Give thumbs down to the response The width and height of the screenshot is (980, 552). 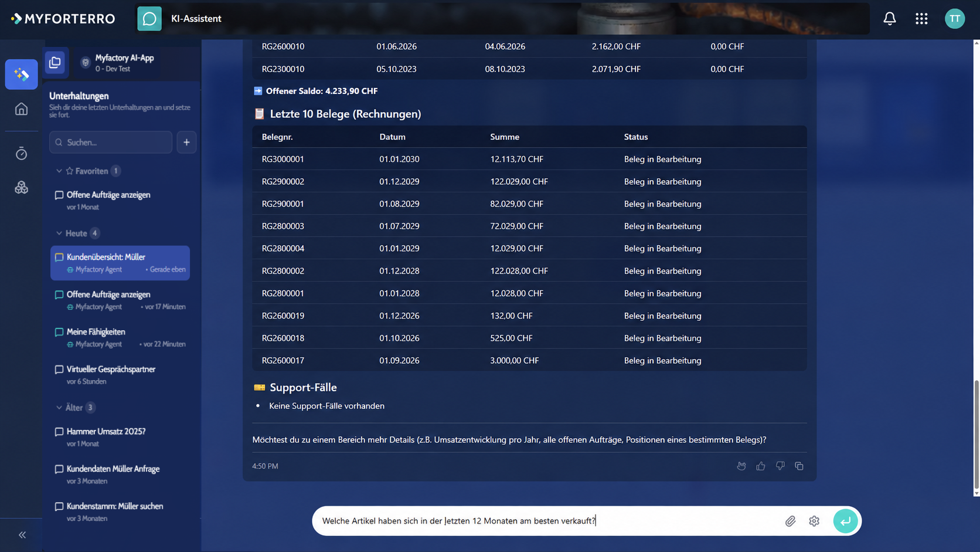[x=780, y=466]
